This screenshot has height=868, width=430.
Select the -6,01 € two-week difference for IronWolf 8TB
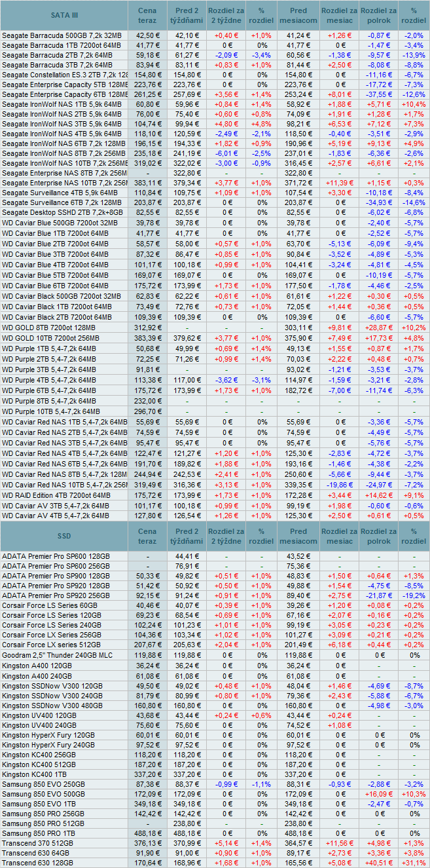[x=227, y=154]
